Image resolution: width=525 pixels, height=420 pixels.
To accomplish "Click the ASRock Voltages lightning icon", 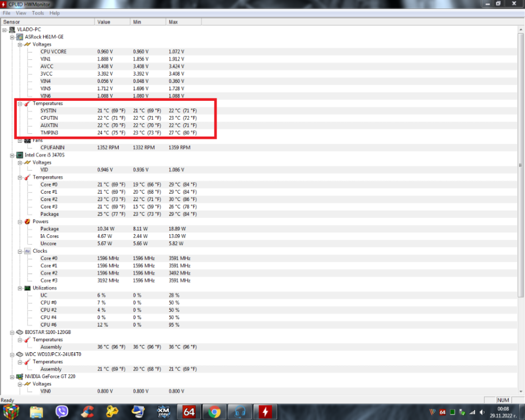I will pyautogui.click(x=27, y=44).
